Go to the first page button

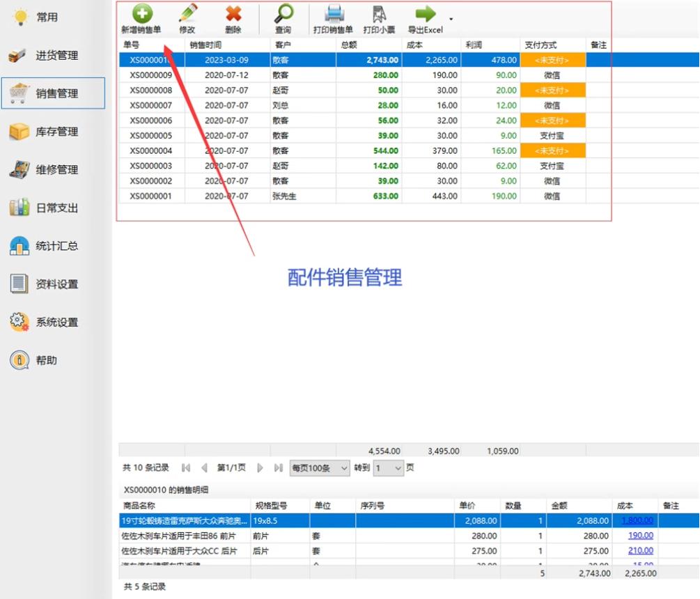point(186,468)
